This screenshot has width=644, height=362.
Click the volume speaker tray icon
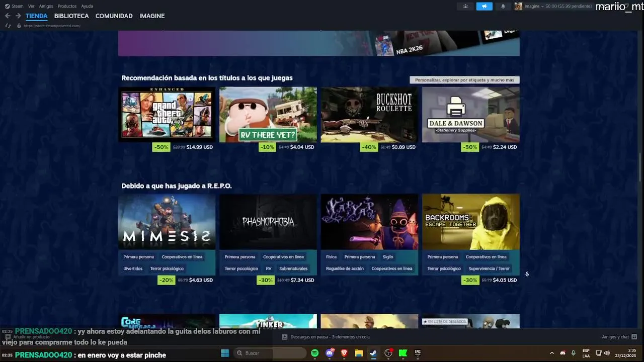[607, 353]
